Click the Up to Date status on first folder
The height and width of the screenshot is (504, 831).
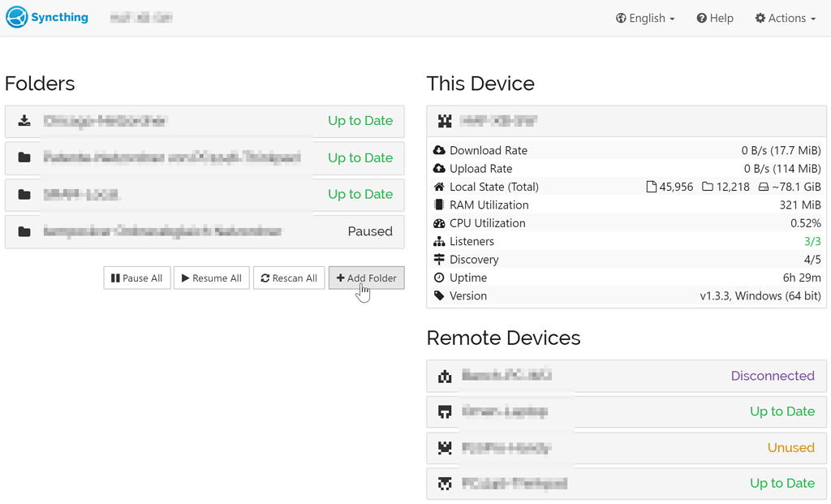point(360,120)
